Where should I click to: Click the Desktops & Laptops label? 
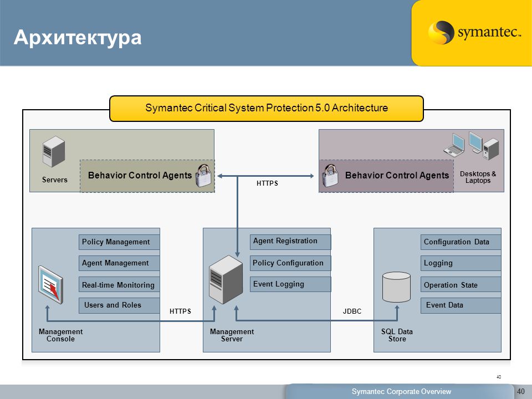[x=478, y=177]
